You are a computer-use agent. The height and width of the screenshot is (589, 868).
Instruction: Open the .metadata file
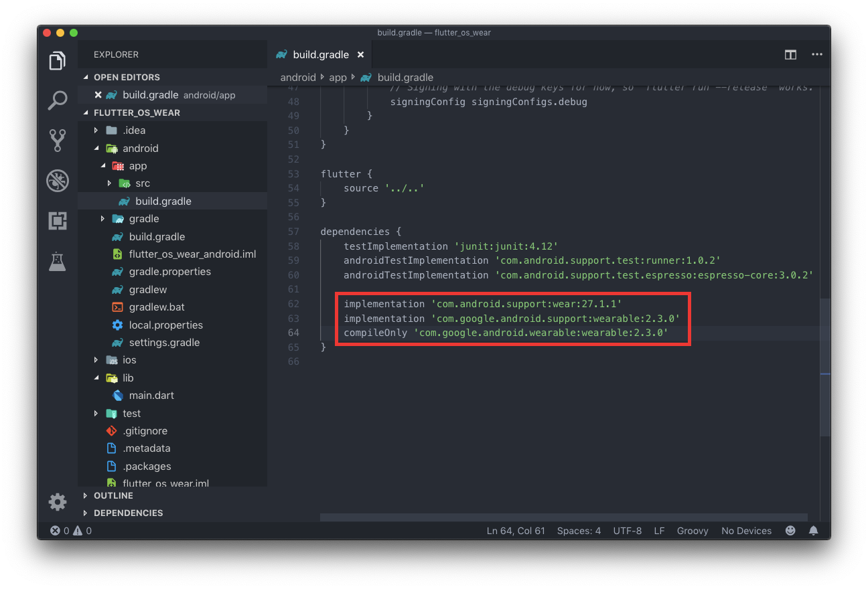172,448
